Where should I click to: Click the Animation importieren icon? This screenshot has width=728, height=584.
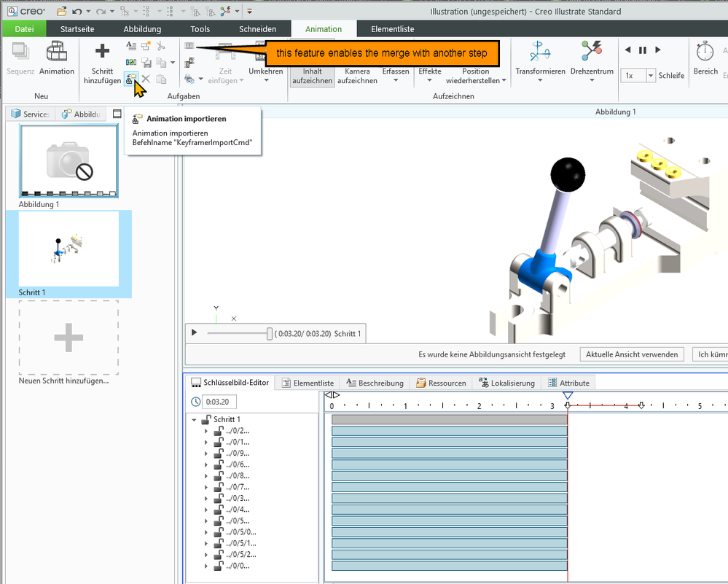(x=130, y=79)
